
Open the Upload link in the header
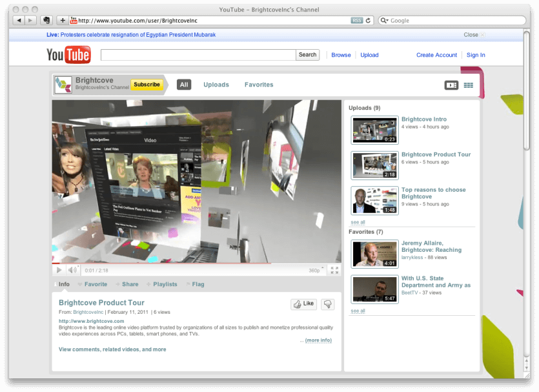pos(369,55)
